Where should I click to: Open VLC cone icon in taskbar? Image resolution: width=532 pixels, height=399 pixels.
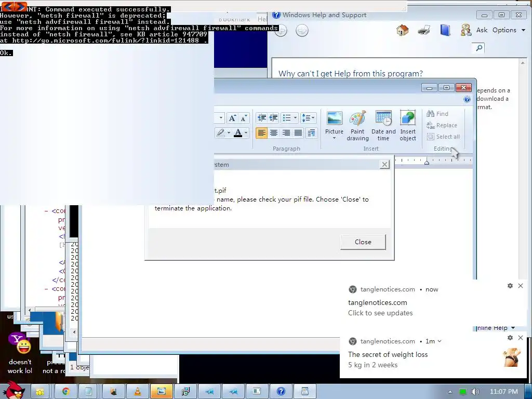(x=137, y=391)
